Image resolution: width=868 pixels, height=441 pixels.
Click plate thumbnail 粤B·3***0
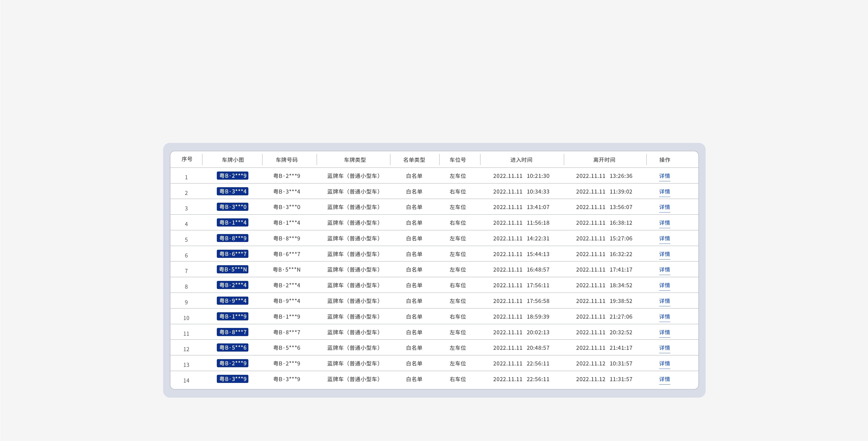click(x=232, y=207)
